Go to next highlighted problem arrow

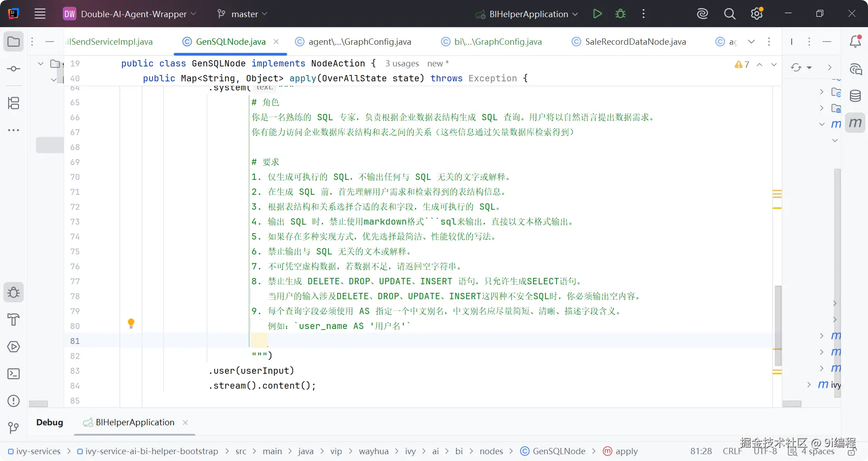coord(774,65)
